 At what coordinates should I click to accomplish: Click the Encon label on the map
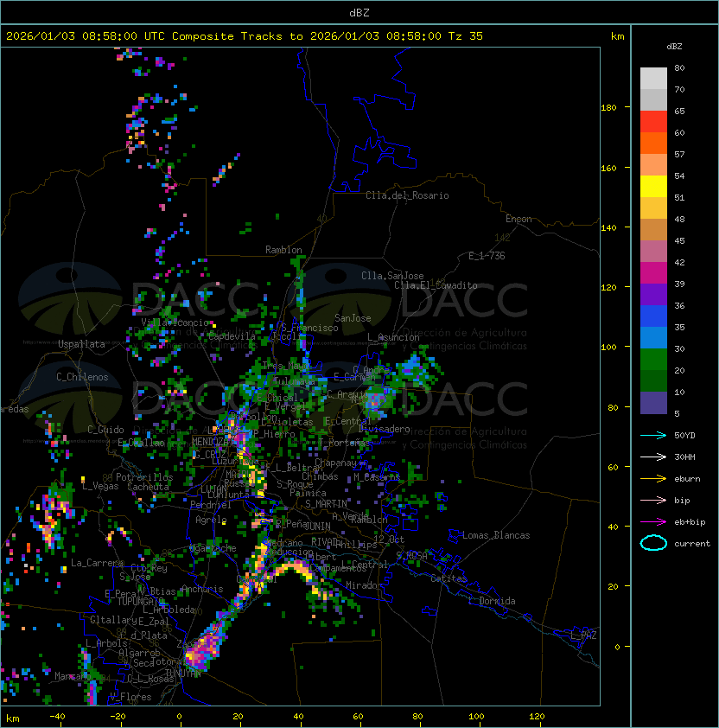point(519,219)
